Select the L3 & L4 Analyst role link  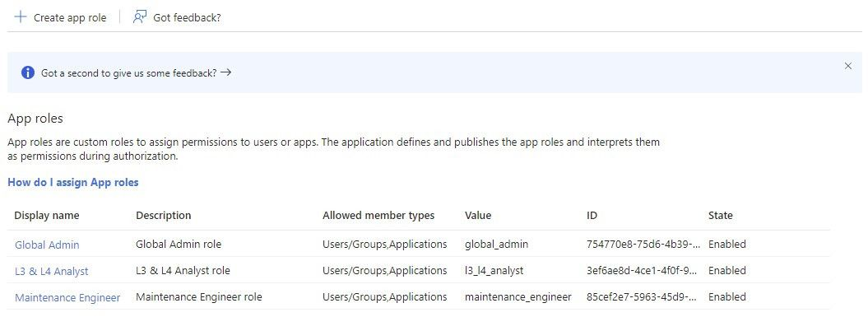point(51,271)
